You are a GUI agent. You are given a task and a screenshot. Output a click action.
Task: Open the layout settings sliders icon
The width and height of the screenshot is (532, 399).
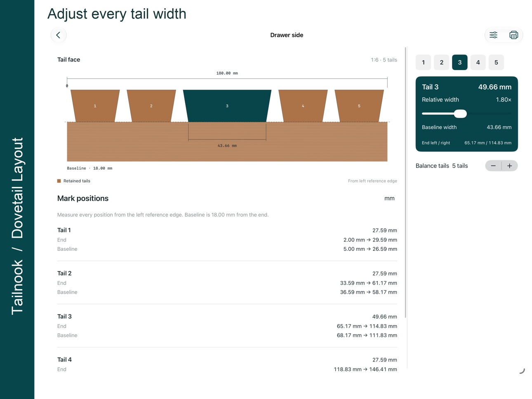click(493, 35)
